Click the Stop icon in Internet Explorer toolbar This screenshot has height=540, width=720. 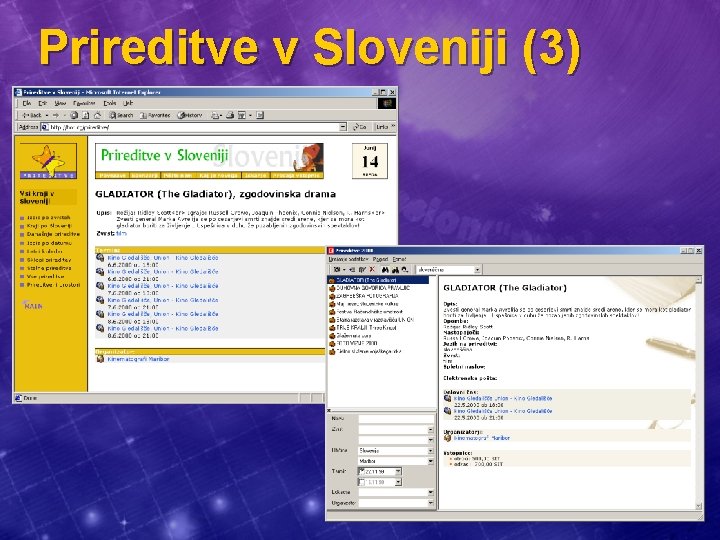click(74, 115)
